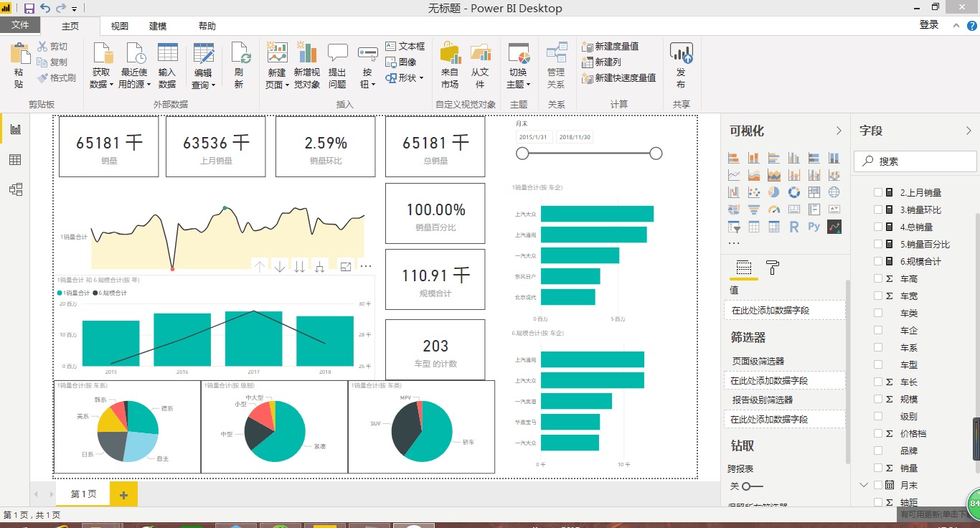Click the drill up arrow on chart
This screenshot has width=980, height=528.
(x=260, y=267)
